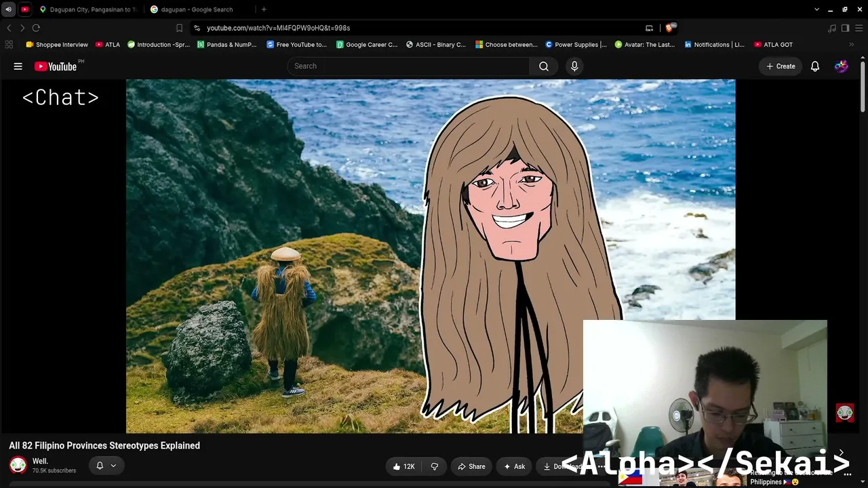Open Shoppee Interview bookmark folder

point(57,45)
